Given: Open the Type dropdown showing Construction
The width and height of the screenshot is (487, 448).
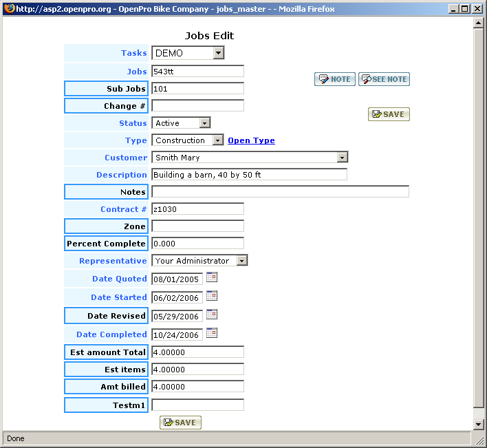Looking at the screenshot, I should (x=217, y=140).
